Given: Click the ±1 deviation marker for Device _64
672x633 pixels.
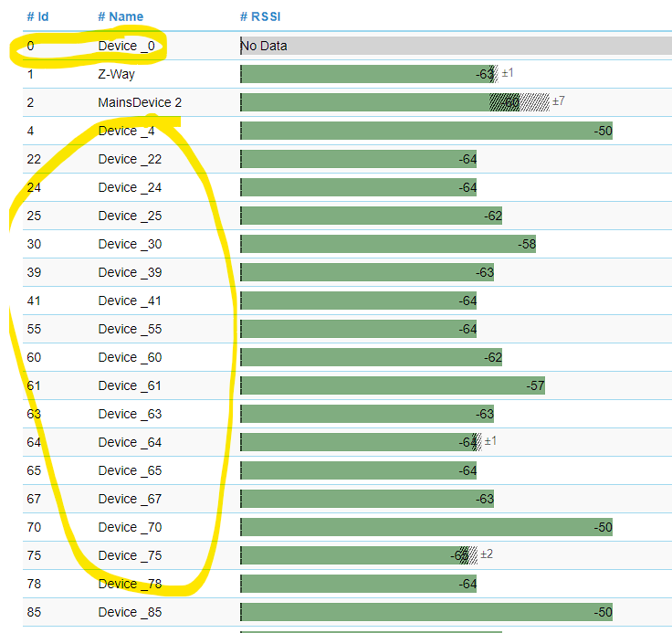Looking at the screenshot, I should (490, 441).
